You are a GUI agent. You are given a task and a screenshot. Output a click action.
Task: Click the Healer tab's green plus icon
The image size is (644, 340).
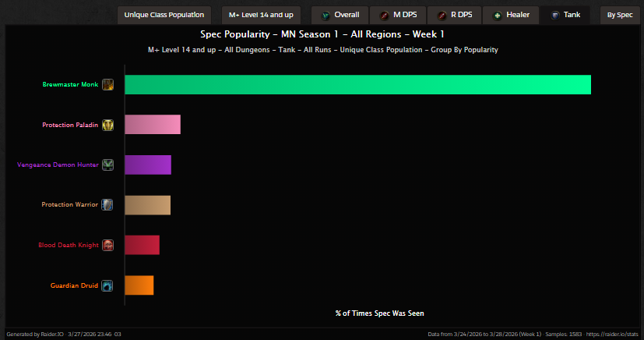click(498, 16)
